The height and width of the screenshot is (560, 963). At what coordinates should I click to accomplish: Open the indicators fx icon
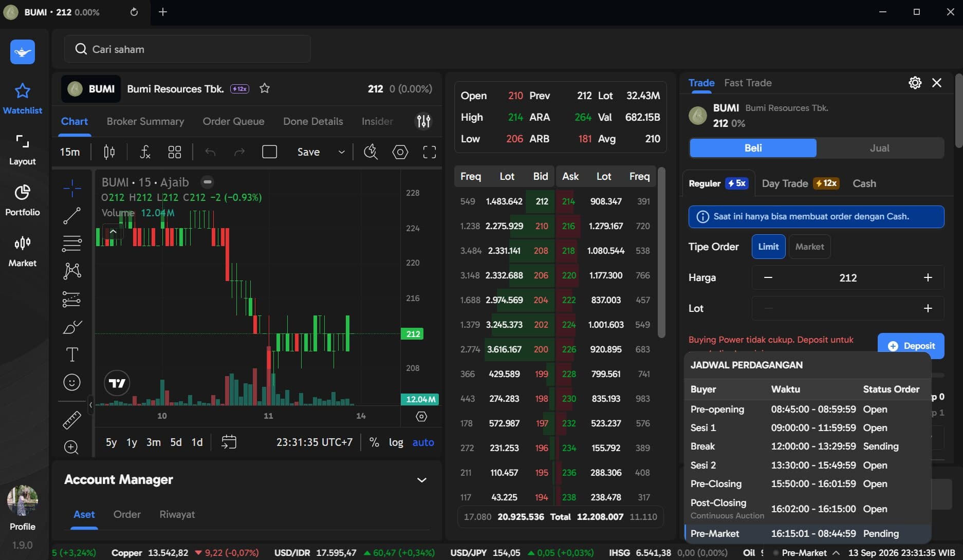(x=145, y=152)
